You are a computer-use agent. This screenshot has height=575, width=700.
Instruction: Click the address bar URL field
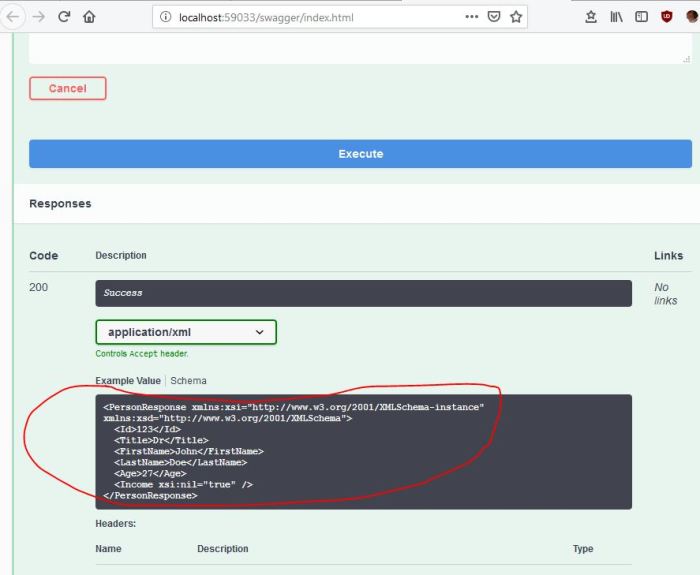coord(300,17)
